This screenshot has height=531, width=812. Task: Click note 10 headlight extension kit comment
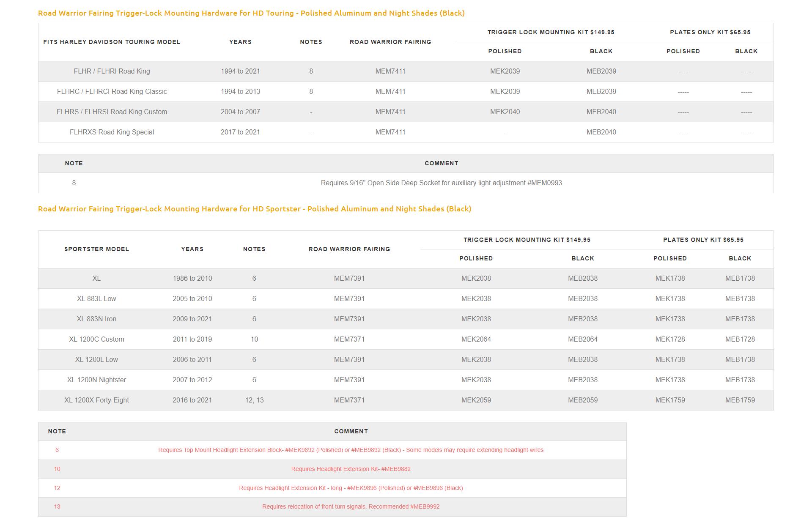(x=351, y=469)
